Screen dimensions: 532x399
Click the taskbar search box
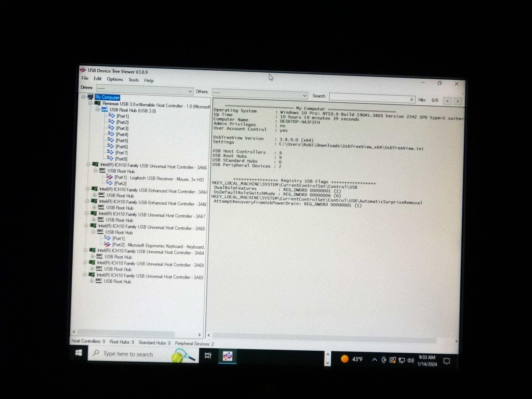tap(143, 354)
